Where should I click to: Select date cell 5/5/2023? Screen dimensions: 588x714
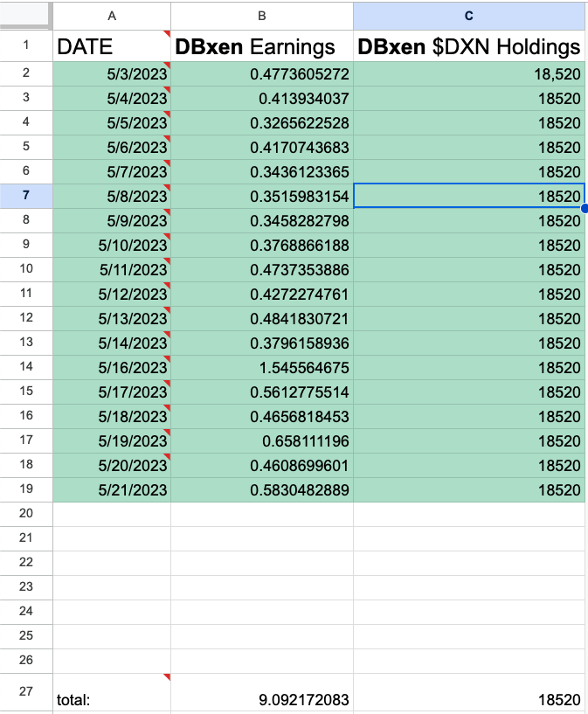pos(112,123)
